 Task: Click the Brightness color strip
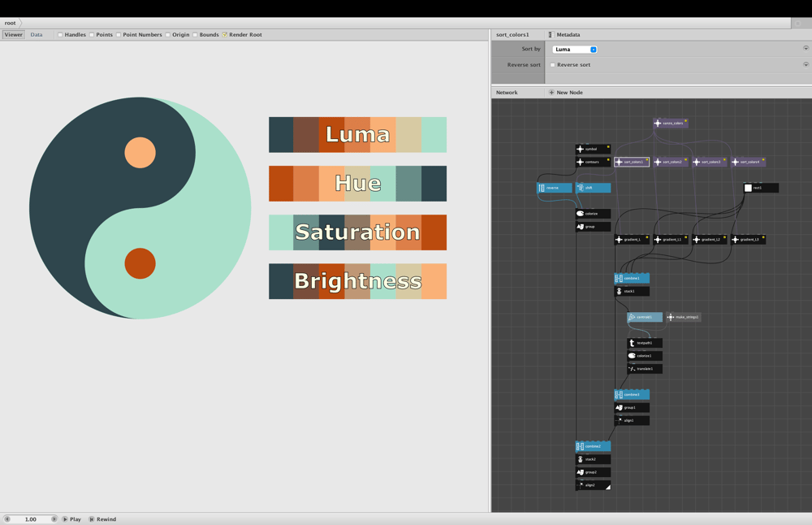point(357,281)
